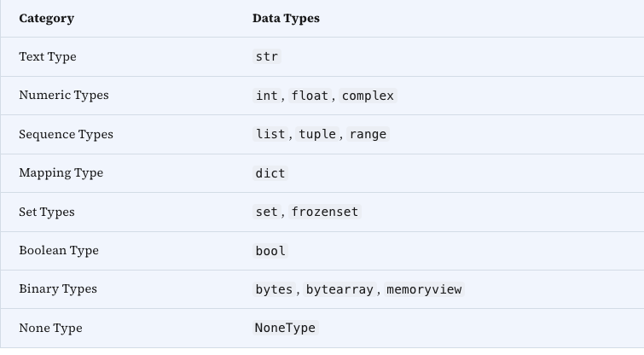The height and width of the screenshot is (355, 644).
Task: Click the bytearray code label
Action: point(339,289)
